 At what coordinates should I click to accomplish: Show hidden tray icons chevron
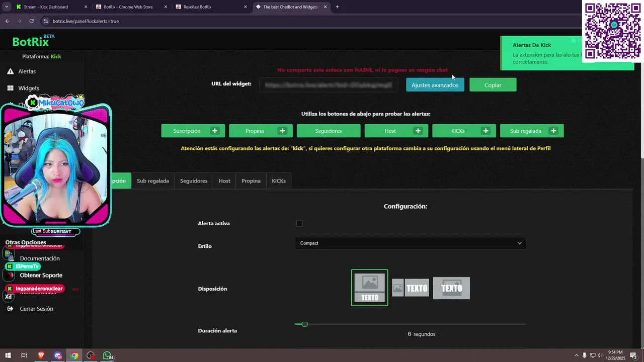(577, 355)
